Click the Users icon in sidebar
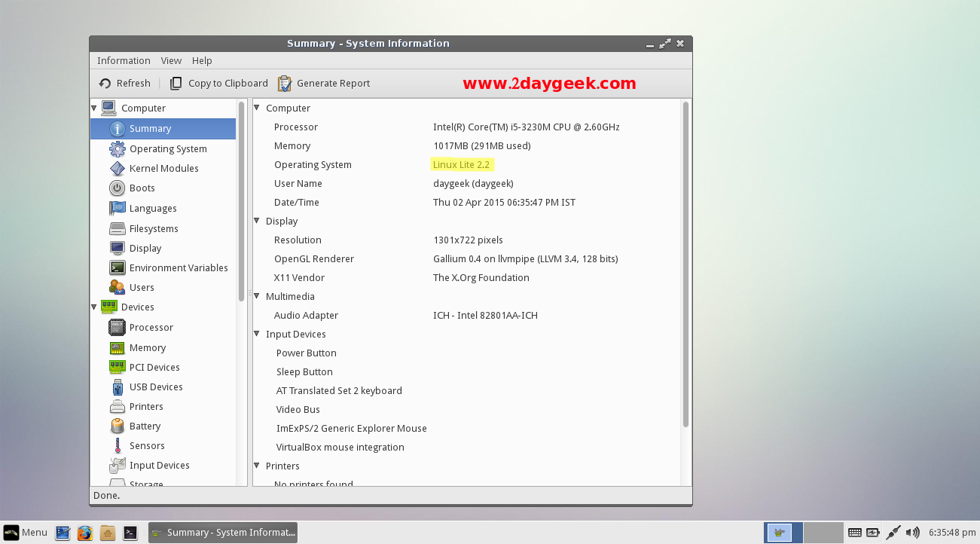 117,288
